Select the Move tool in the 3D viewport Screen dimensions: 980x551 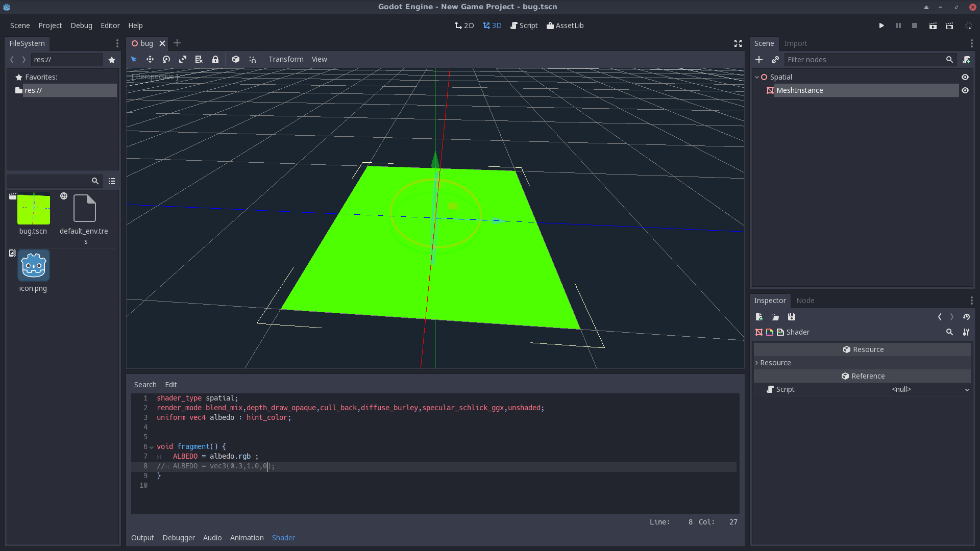(150, 59)
